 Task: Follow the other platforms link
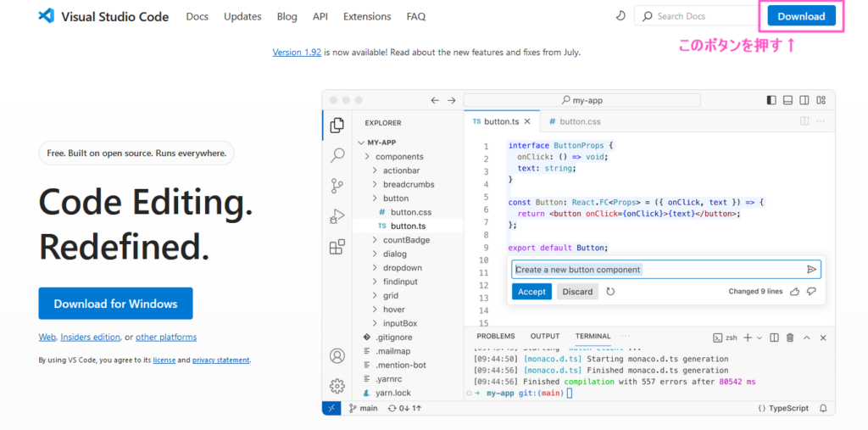[x=166, y=337]
